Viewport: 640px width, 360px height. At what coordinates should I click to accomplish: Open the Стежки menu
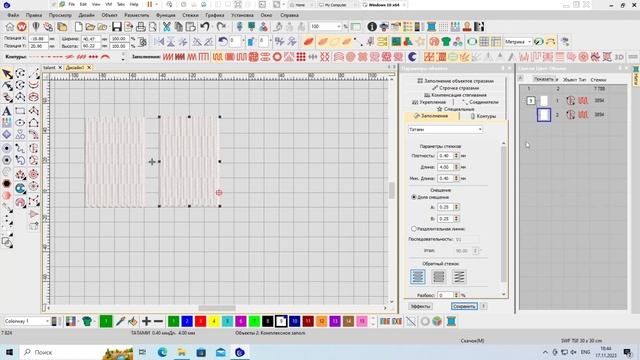coord(190,15)
